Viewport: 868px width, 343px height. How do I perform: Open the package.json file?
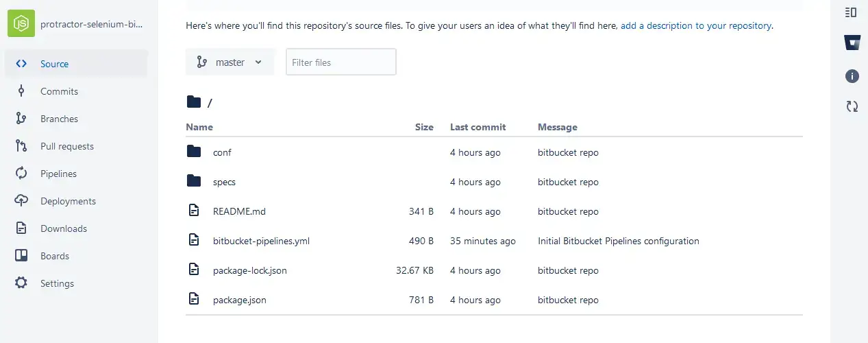click(x=240, y=300)
